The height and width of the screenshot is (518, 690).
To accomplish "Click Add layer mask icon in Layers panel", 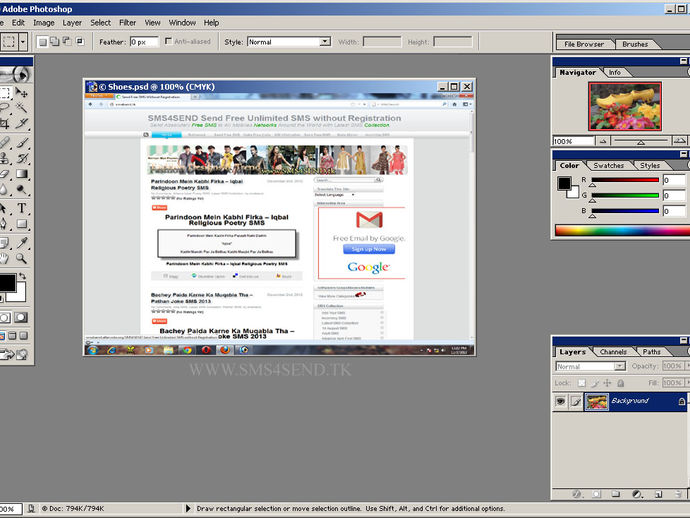I will (x=596, y=494).
